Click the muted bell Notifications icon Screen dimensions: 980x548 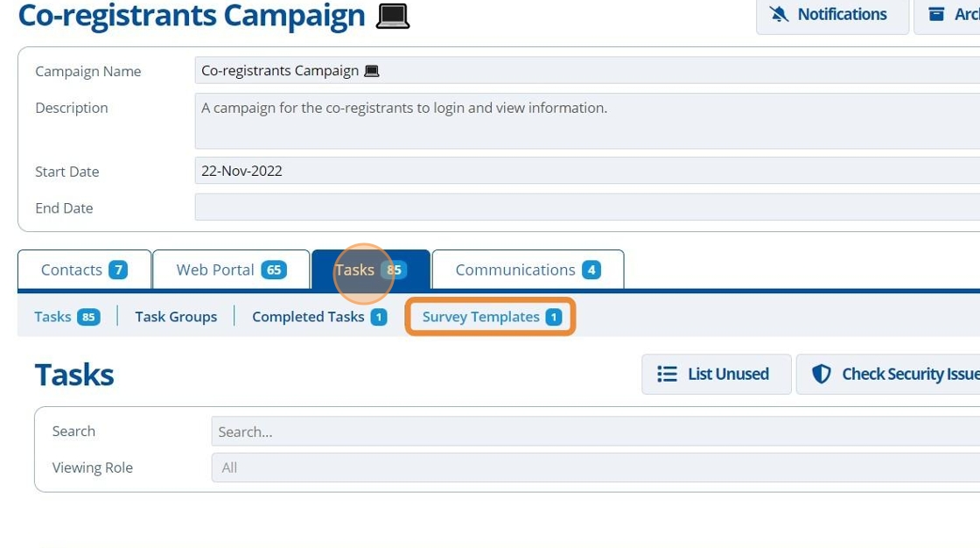[779, 14]
